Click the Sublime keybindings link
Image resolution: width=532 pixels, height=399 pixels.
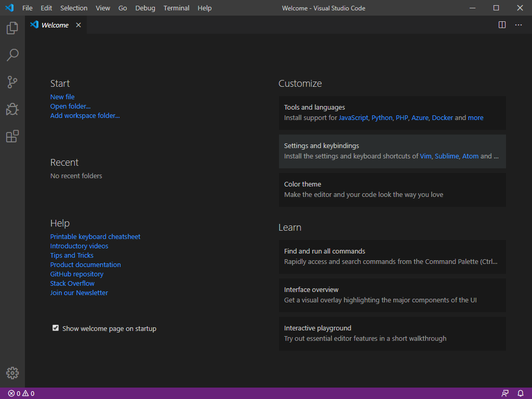pyautogui.click(x=447, y=156)
